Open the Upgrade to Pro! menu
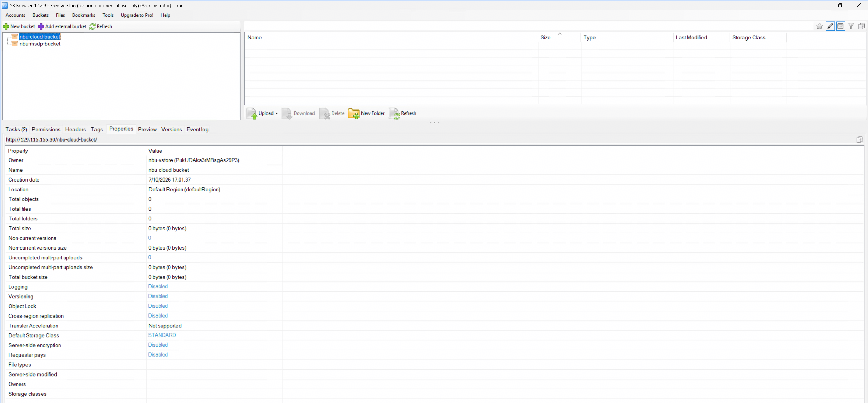This screenshot has width=868, height=403. pos(137,15)
